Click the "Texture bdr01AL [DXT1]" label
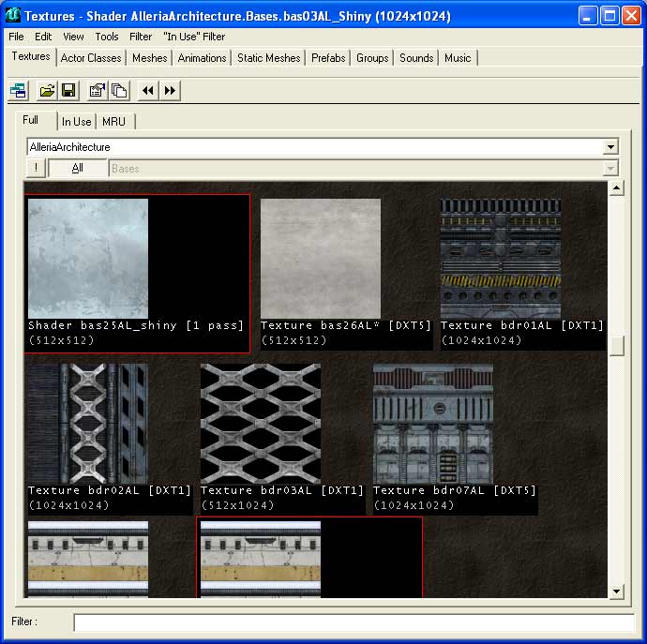647x644 pixels. pyautogui.click(x=522, y=325)
